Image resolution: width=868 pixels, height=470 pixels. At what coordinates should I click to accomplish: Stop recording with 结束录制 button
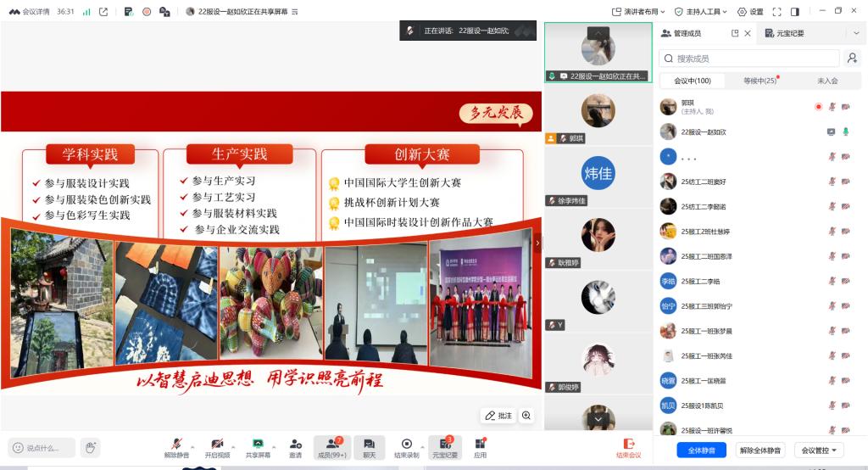point(406,447)
